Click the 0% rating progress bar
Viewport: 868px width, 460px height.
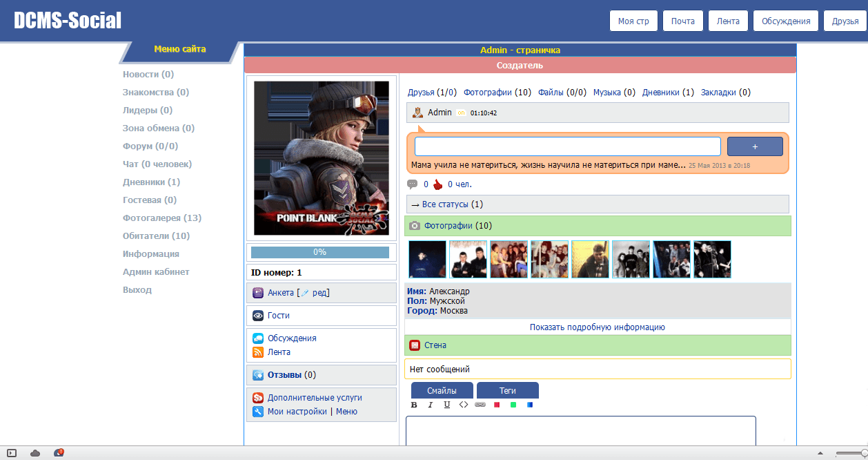(x=320, y=252)
